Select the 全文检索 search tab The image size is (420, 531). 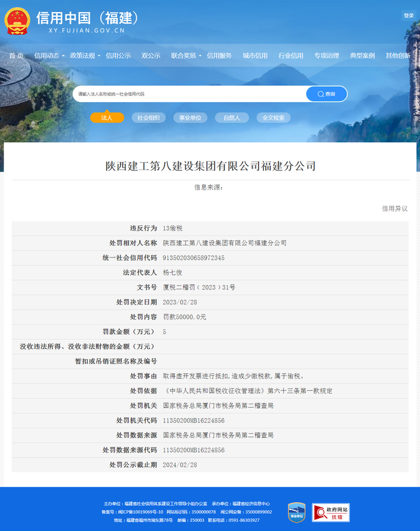[x=274, y=118]
